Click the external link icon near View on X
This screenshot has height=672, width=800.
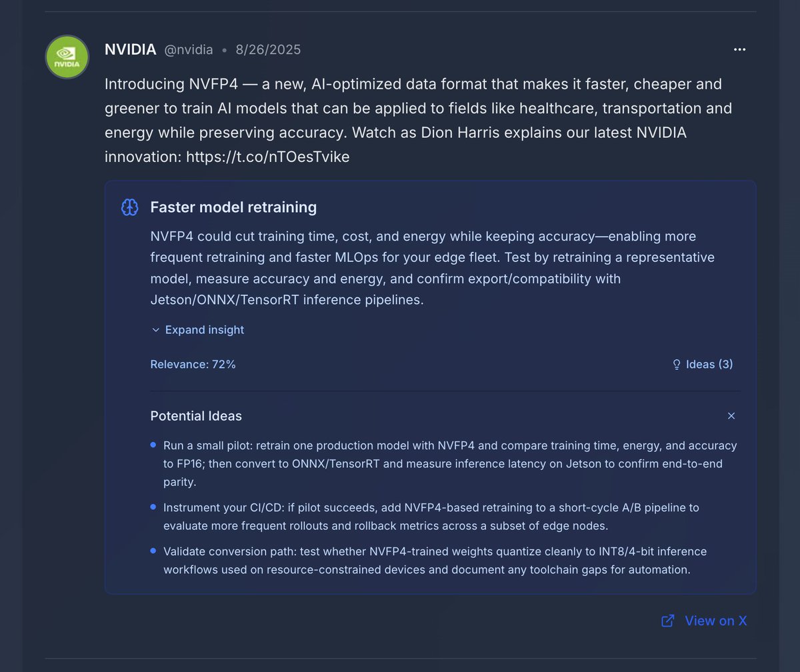click(667, 621)
